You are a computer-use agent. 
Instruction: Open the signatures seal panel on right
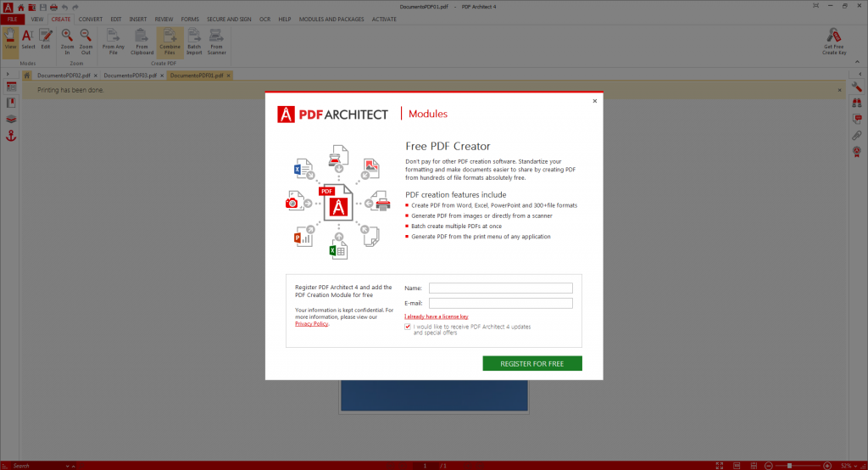pyautogui.click(x=857, y=152)
